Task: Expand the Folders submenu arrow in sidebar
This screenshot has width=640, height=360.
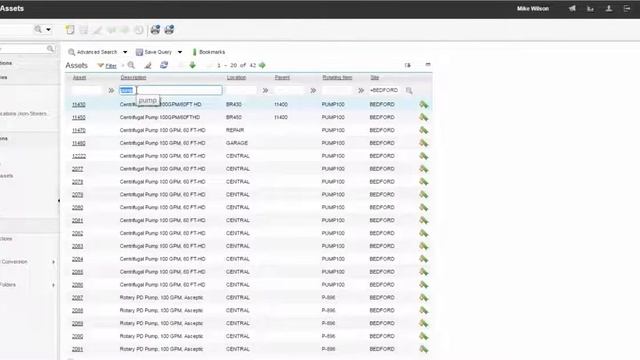Action: 53,285
